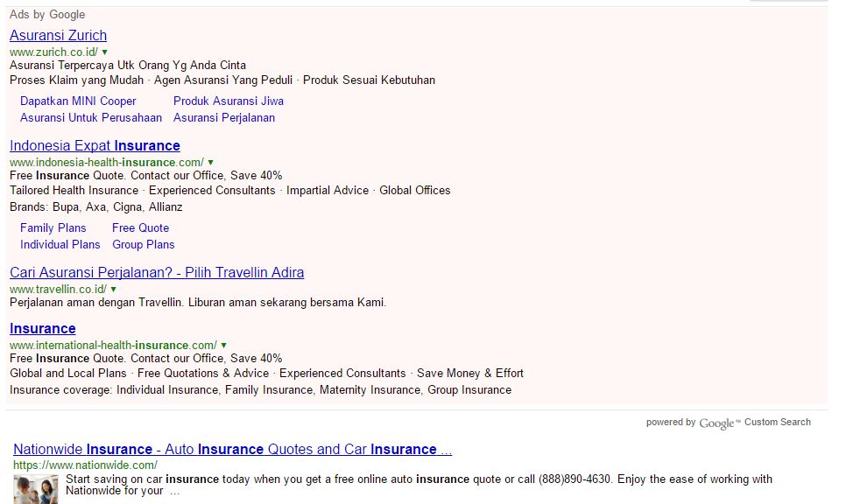Image resolution: width=846 pixels, height=504 pixels.
Task: Open the Nationwide result thumbnail image
Action: pyautogui.click(x=36, y=489)
